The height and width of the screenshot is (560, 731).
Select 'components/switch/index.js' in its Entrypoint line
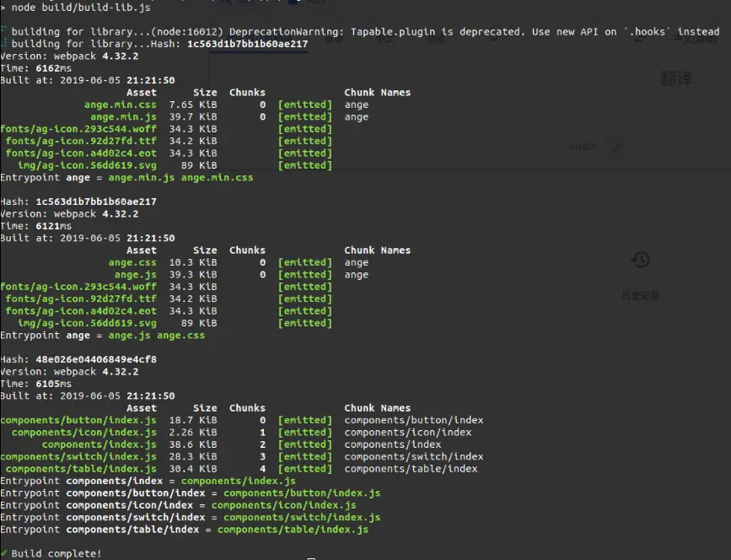[302, 517]
